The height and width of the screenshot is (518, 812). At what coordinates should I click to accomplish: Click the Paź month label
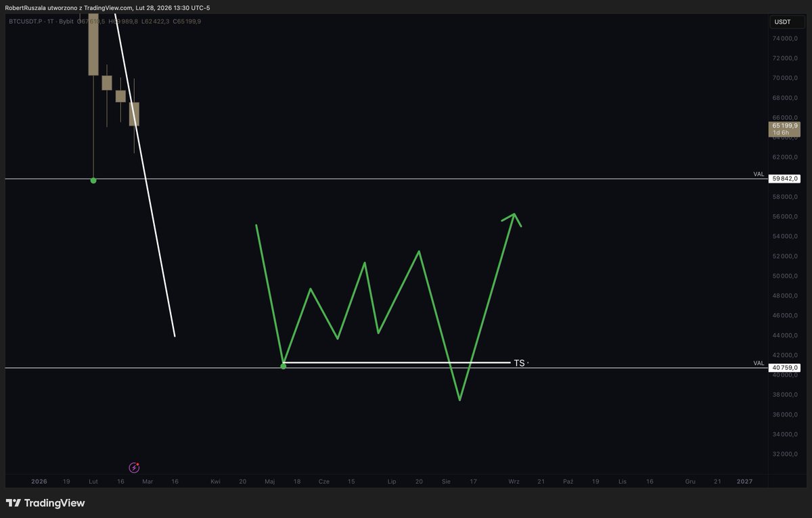tap(568, 481)
